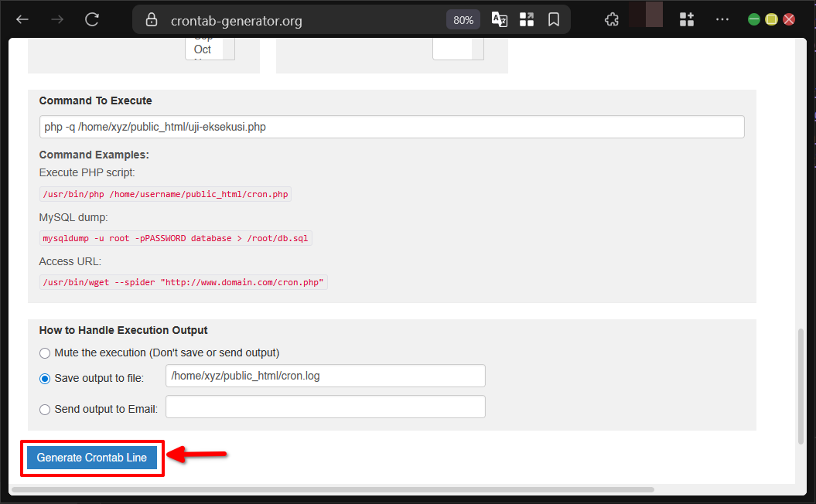Click the address bar URL text
Viewport: 816px width, 504px height.
click(x=236, y=21)
